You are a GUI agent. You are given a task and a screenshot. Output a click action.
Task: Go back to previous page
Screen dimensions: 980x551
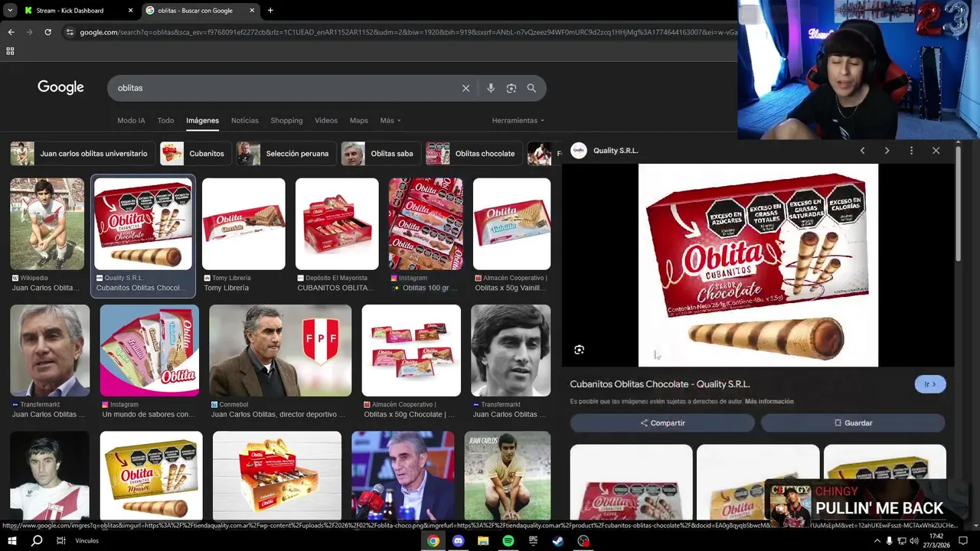click(11, 32)
